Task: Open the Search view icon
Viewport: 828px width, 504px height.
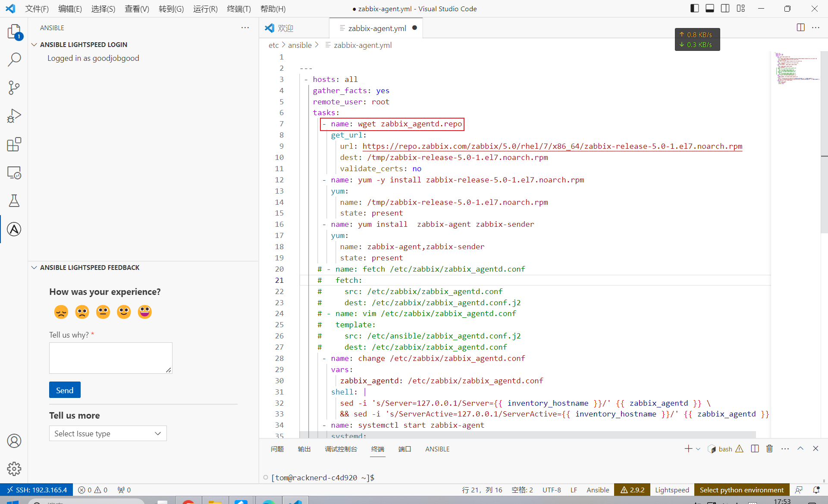Action: coord(14,59)
